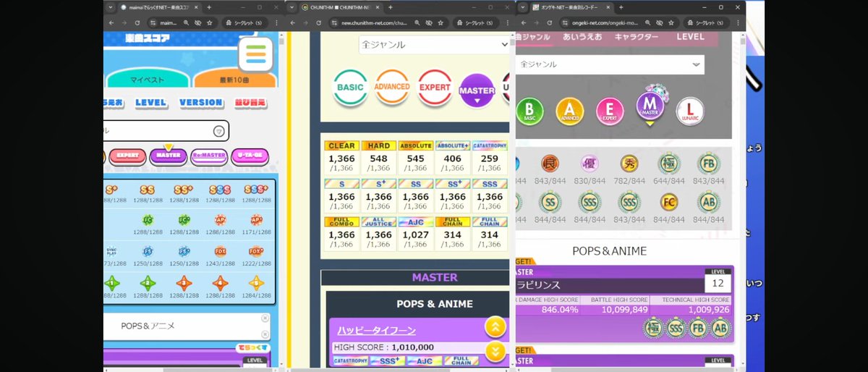Screen dimensions: 868x372
Task: Open a new tab in maimai window
Action: [x=209, y=7]
